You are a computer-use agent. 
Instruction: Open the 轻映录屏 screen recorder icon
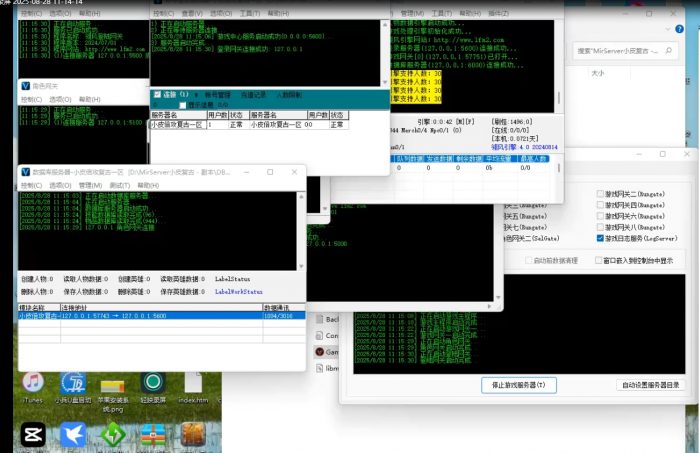(x=153, y=383)
